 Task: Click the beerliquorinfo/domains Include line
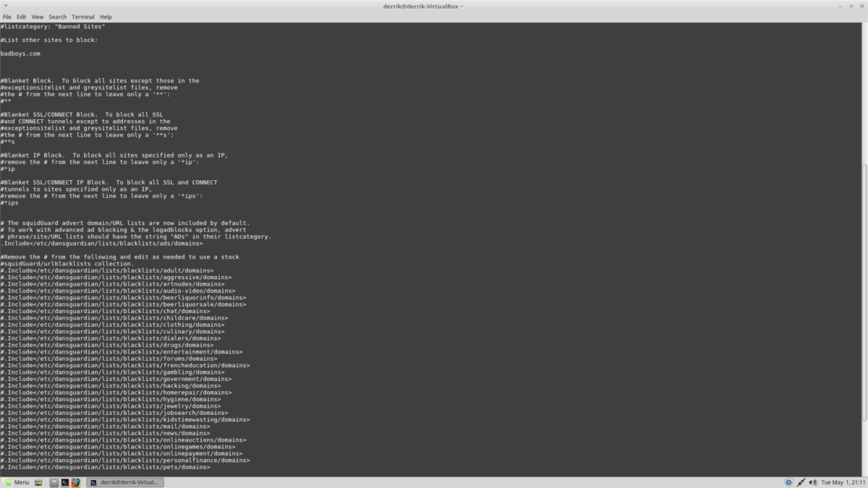[123, 297]
